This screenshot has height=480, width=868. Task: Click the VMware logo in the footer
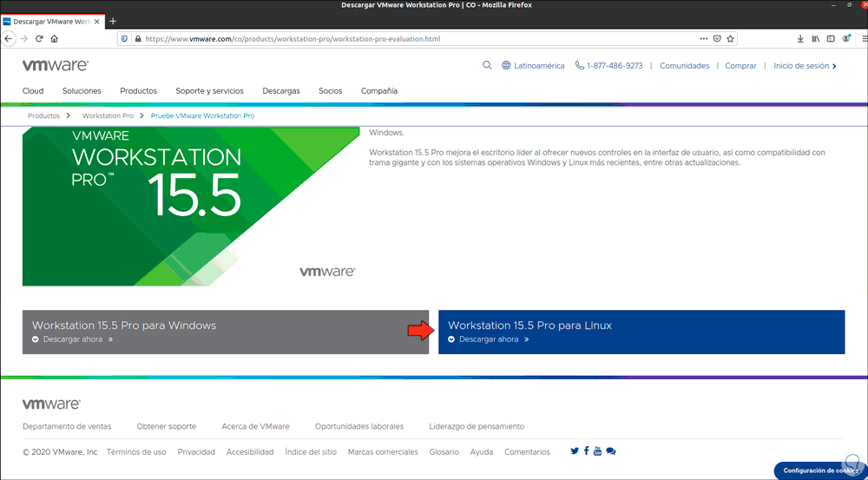pos(51,404)
